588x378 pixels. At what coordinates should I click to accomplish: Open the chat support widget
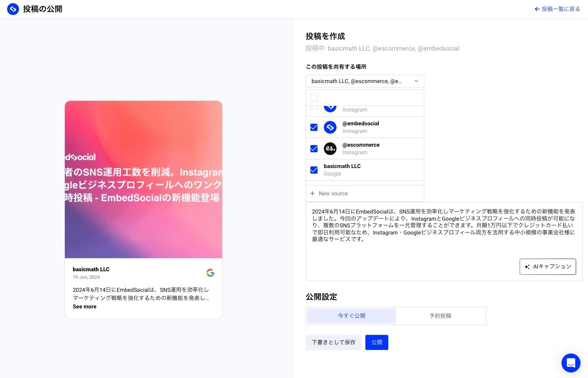pos(571,363)
